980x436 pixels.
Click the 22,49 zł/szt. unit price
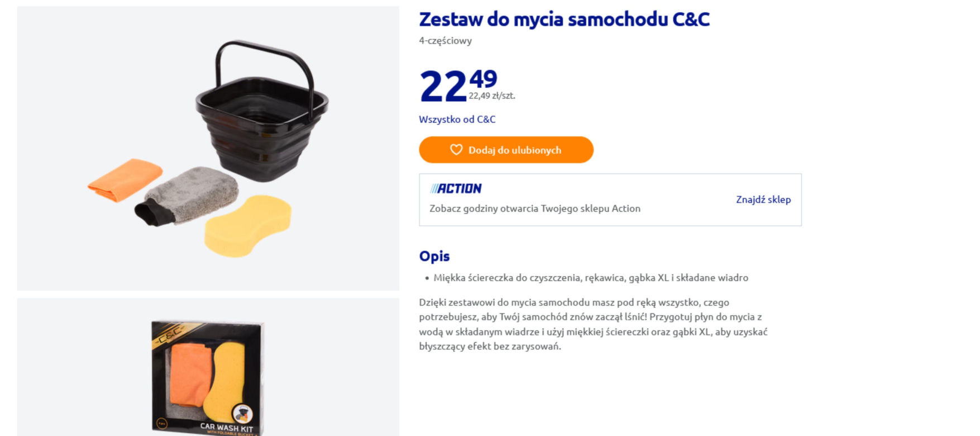pos(492,96)
